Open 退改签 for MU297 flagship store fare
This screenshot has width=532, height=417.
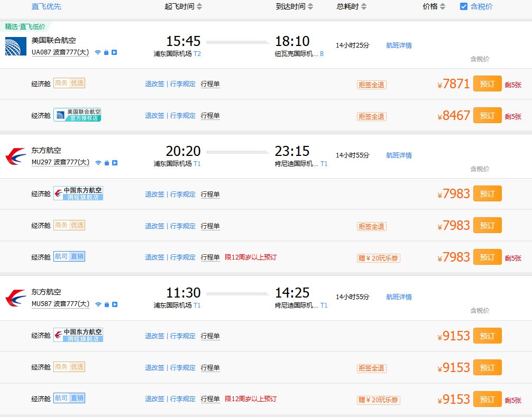(155, 194)
